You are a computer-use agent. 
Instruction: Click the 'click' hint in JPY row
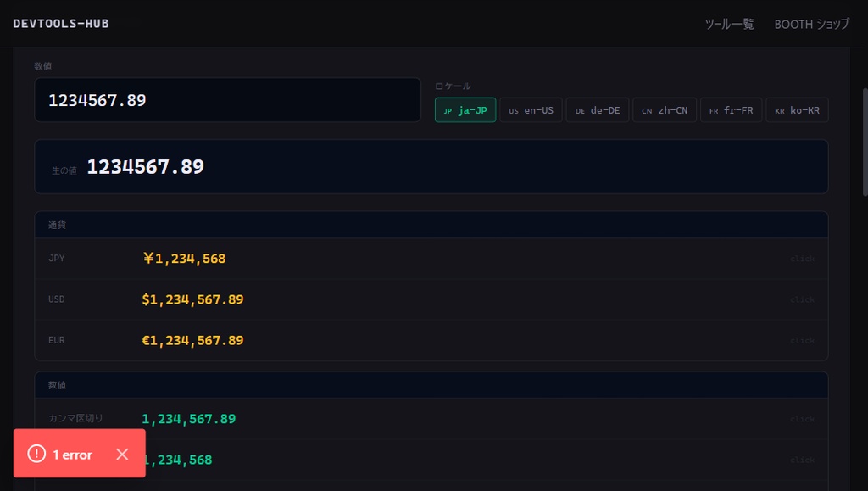(802, 259)
